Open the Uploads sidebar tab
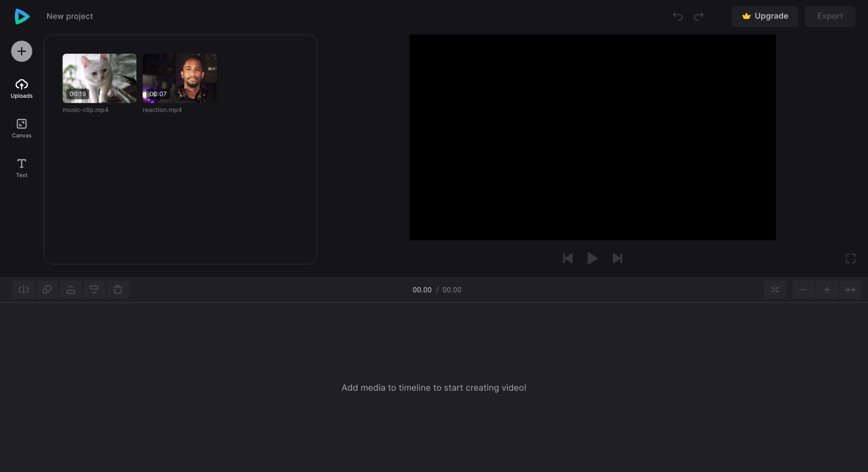The height and width of the screenshot is (472, 868). (22, 88)
